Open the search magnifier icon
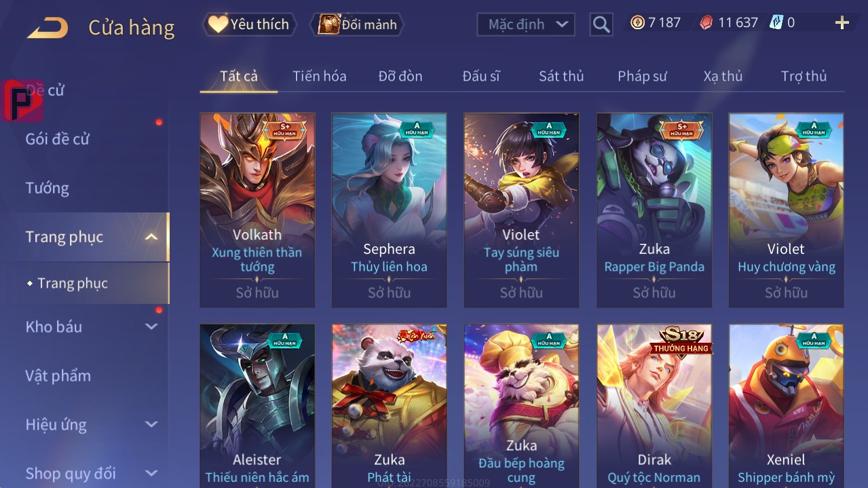The height and width of the screenshot is (488, 868). pos(601,25)
